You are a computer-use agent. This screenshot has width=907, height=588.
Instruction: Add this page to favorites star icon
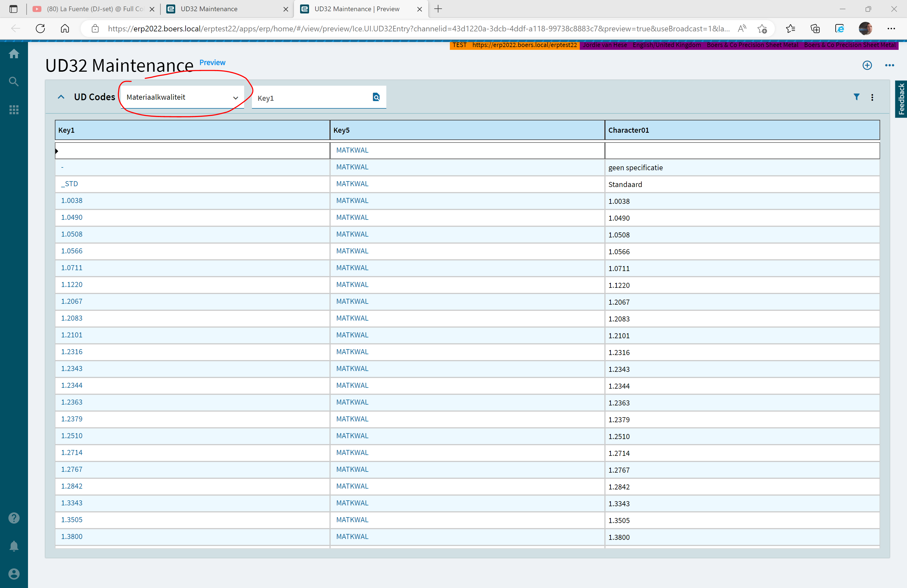coord(762,29)
